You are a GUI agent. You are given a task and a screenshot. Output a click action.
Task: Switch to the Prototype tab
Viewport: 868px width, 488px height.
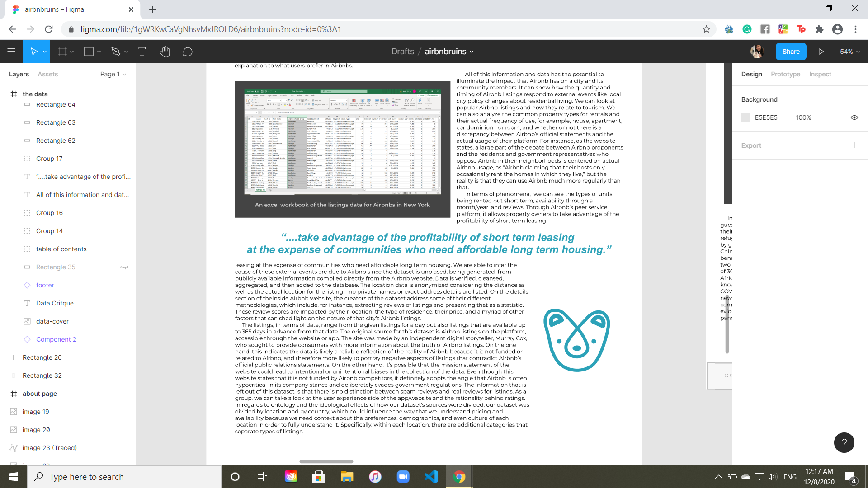click(785, 74)
